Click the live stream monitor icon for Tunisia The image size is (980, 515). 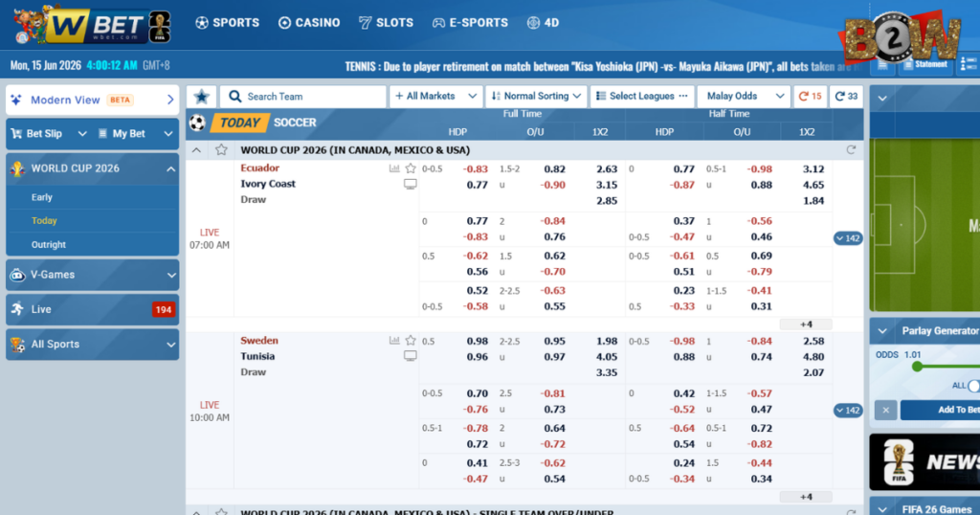click(410, 356)
